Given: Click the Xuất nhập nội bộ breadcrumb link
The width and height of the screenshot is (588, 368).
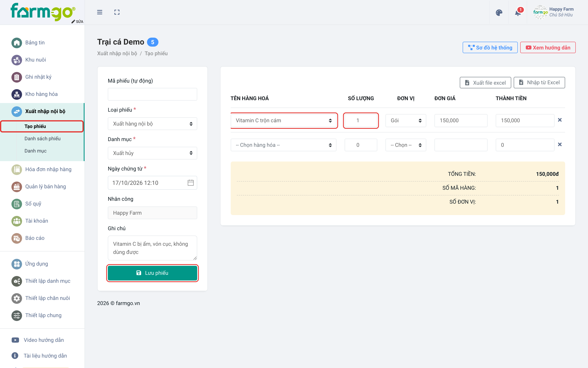Looking at the screenshot, I should [x=117, y=53].
